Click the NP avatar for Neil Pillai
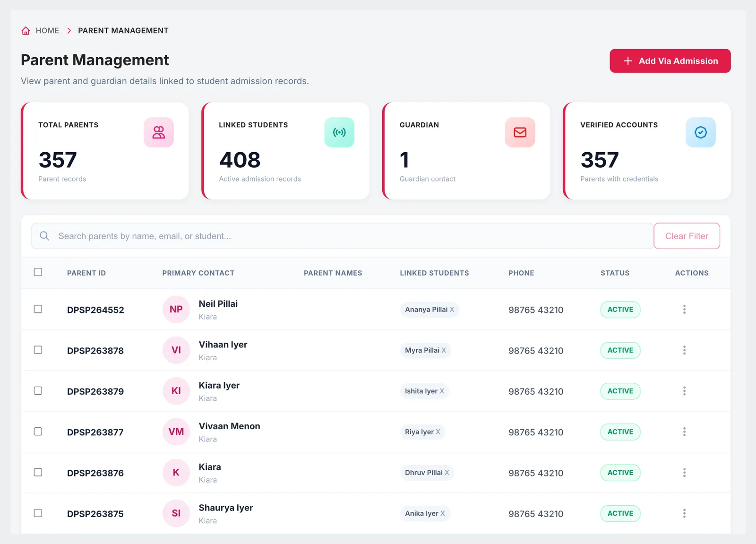 coord(176,310)
